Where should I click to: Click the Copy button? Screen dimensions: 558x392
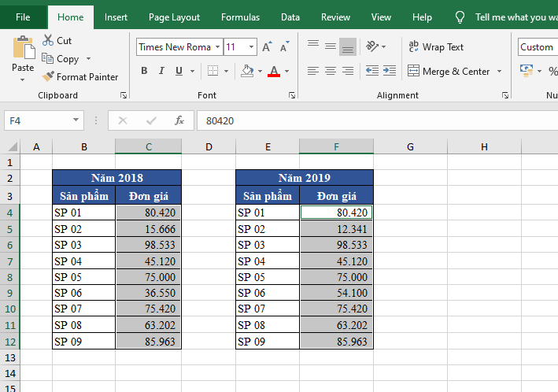[x=61, y=59]
